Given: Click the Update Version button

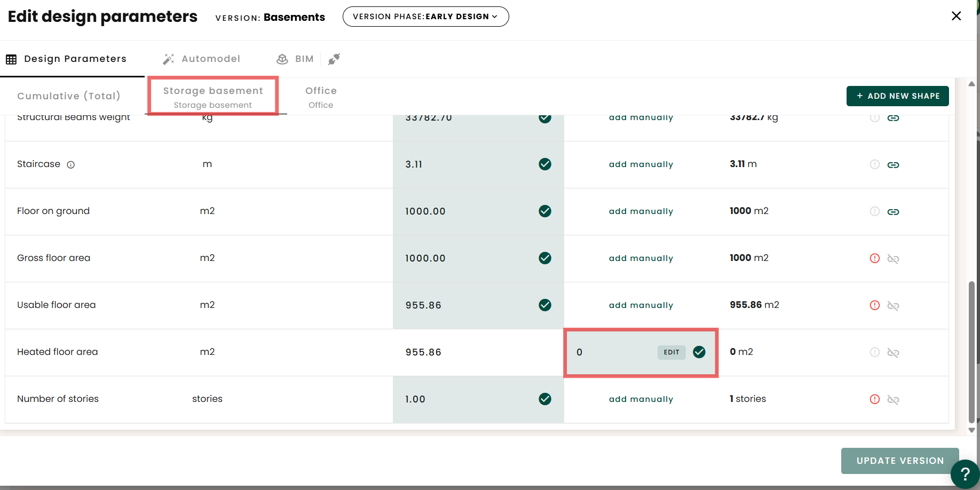Looking at the screenshot, I should (x=900, y=461).
